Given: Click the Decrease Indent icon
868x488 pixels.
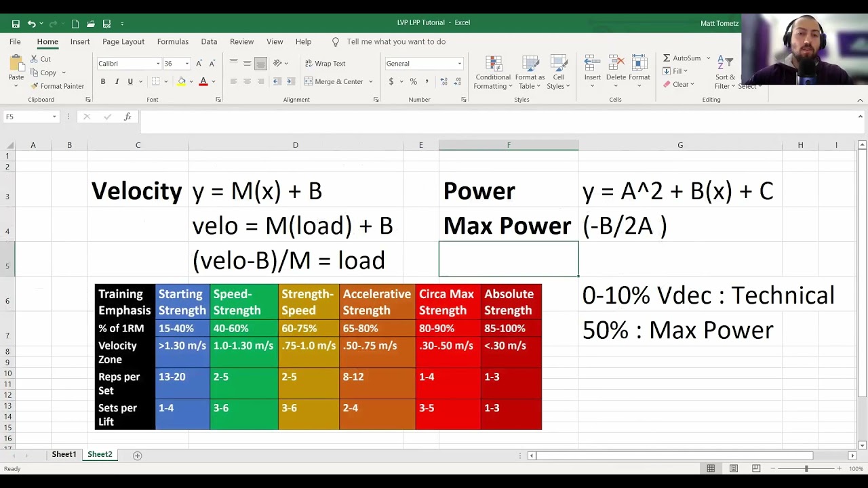Looking at the screenshot, I should [277, 81].
